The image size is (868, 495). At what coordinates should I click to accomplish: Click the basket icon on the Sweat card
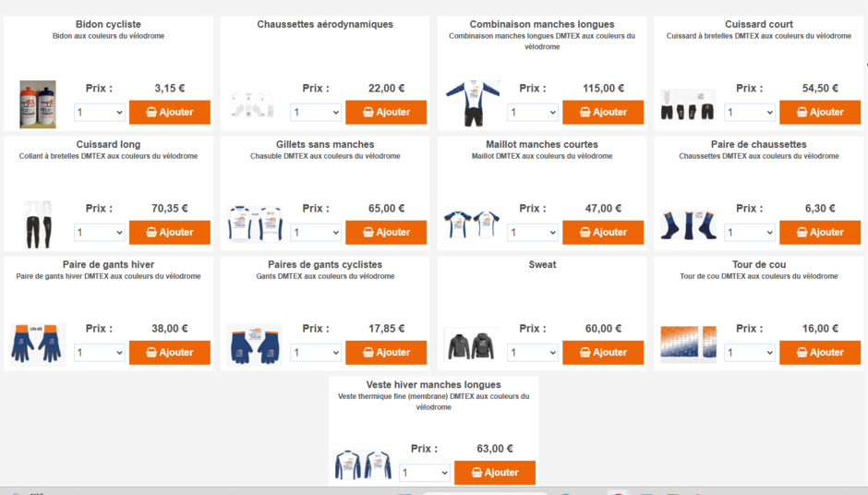pos(585,353)
